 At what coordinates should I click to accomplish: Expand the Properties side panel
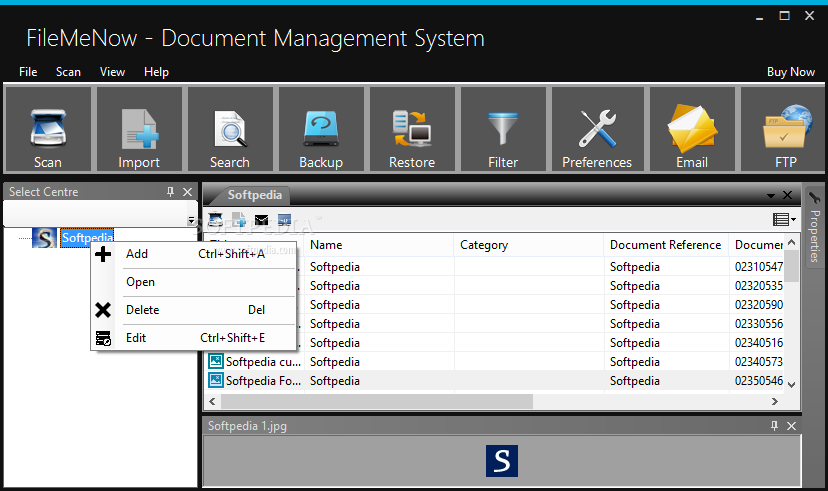point(814,227)
